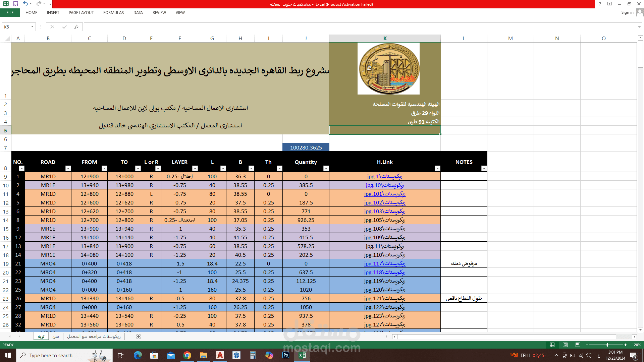Switch to Normal view in the status bar
This screenshot has height=362, width=644.
pos(552,345)
